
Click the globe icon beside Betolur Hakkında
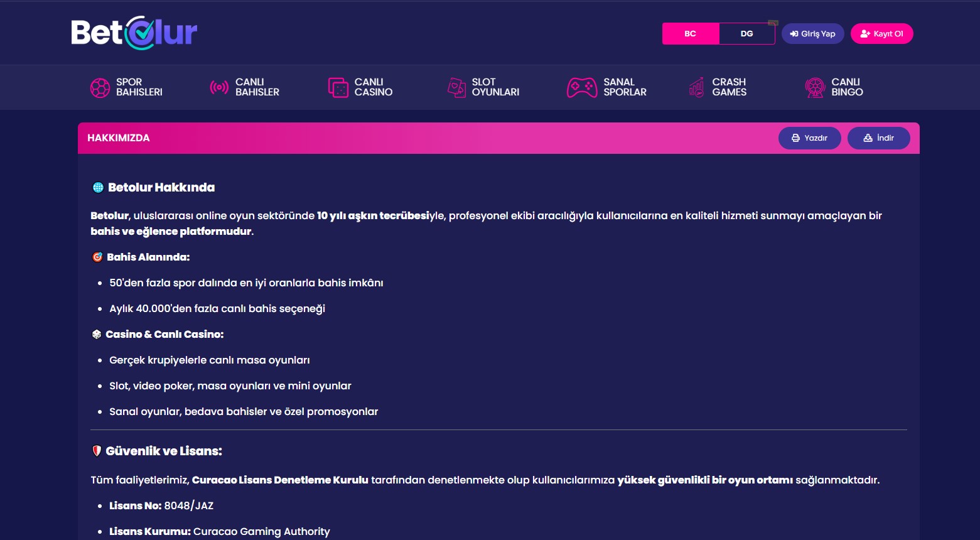98,187
